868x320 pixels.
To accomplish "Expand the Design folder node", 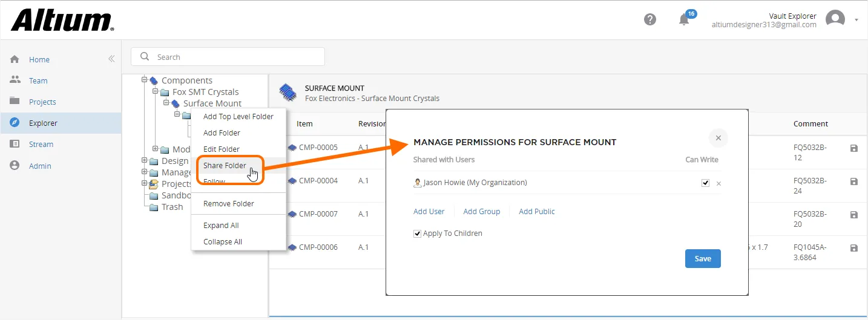I will (145, 160).
